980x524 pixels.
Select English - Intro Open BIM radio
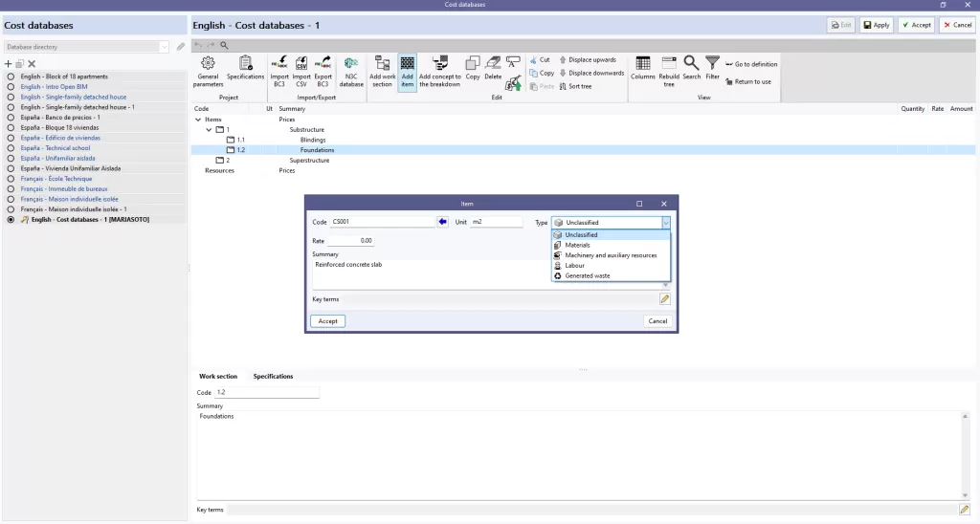click(x=11, y=87)
